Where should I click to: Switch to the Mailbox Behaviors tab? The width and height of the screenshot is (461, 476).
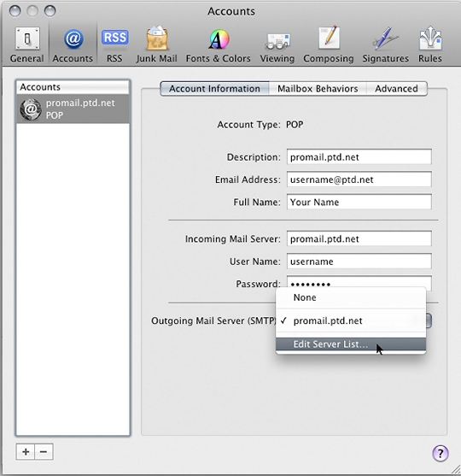(x=318, y=89)
